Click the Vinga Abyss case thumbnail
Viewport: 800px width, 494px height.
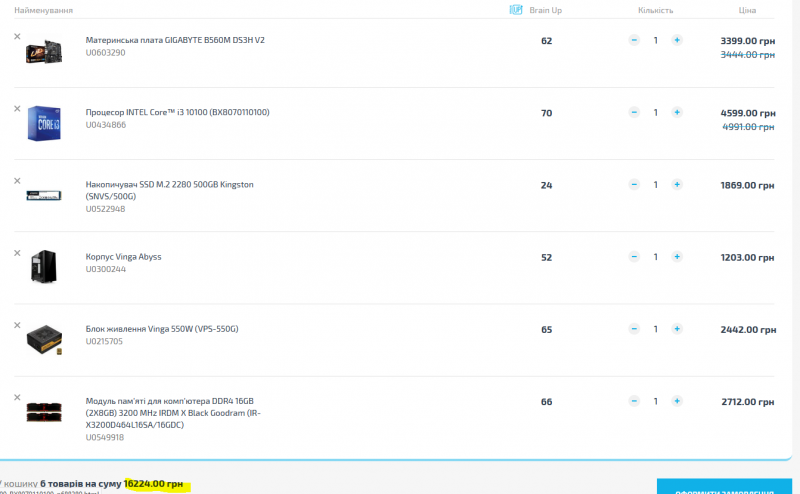click(x=44, y=266)
